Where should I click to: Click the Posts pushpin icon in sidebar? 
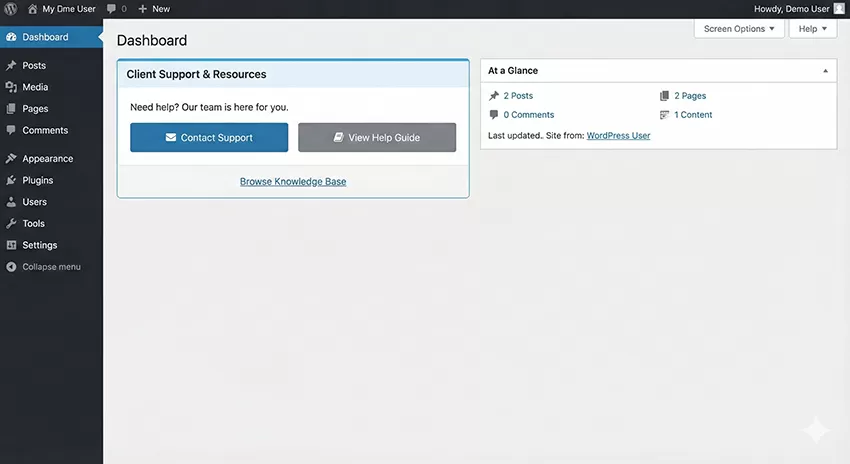(11, 65)
